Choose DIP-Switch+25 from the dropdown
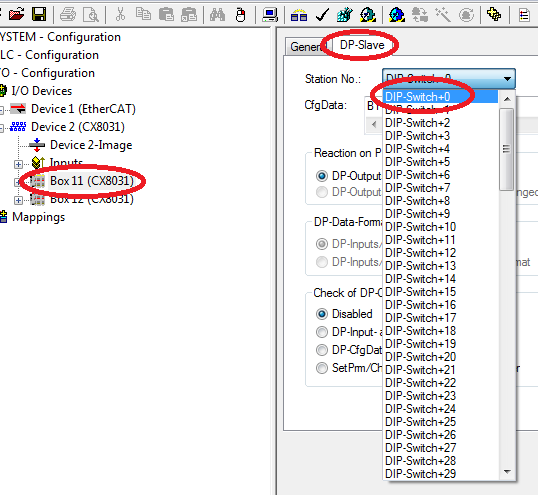Image resolution: width=538 pixels, height=495 pixels. click(x=441, y=422)
